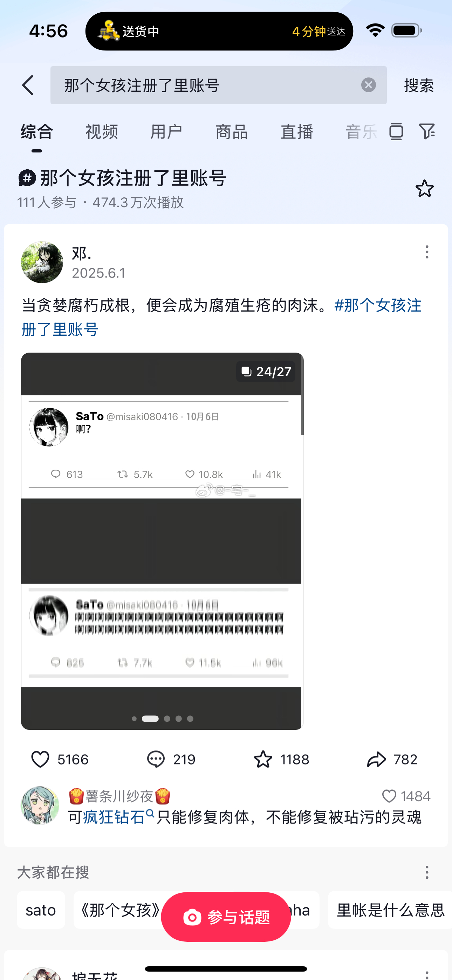
Task: Open 邓.'s profile avatar
Action: point(42,262)
